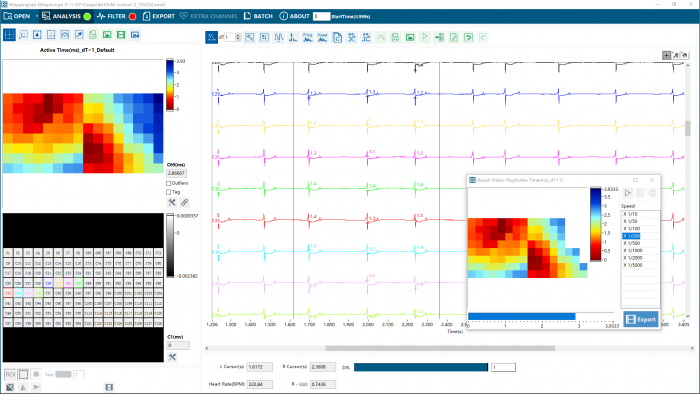Adjust dT value with spinner arrows

238,37
